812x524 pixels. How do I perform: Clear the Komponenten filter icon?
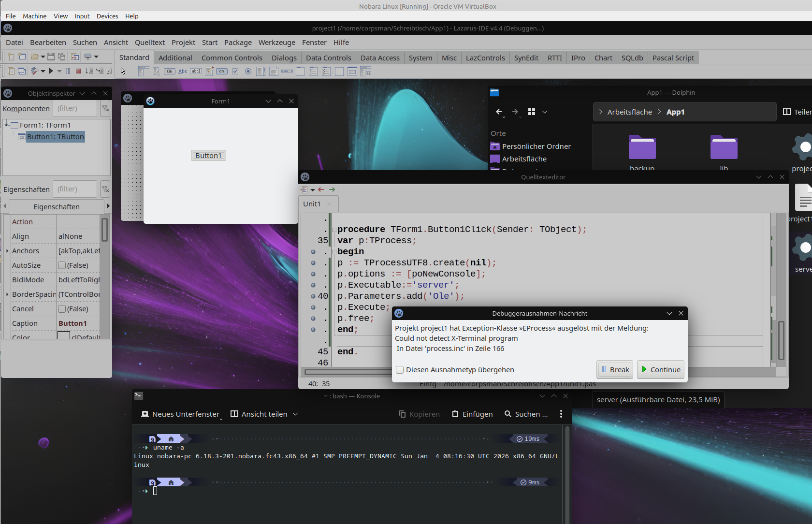(x=105, y=109)
